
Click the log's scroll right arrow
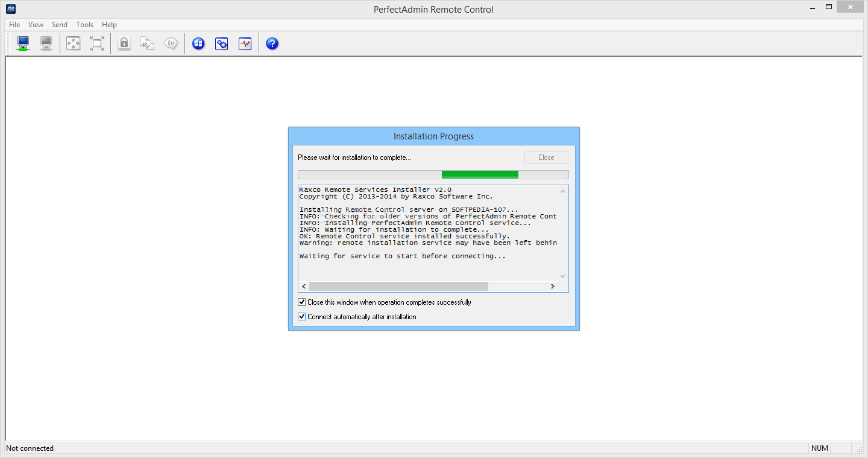(x=553, y=286)
